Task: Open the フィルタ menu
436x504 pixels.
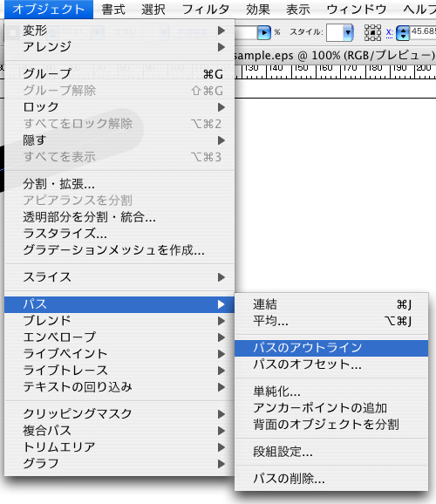Action: [205, 10]
